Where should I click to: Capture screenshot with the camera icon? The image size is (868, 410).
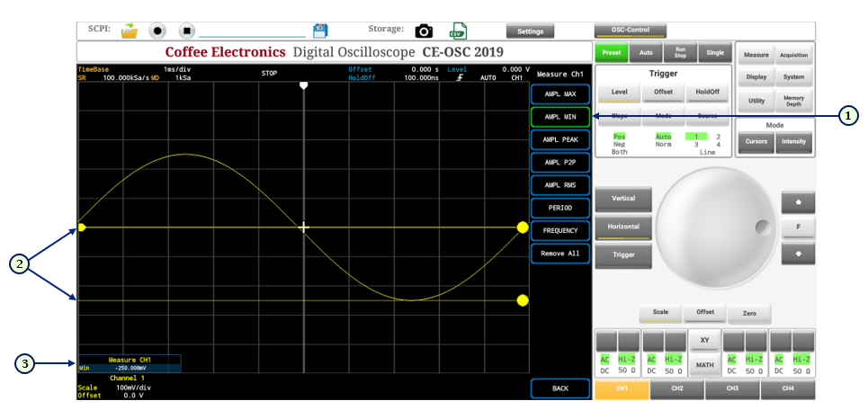click(424, 31)
